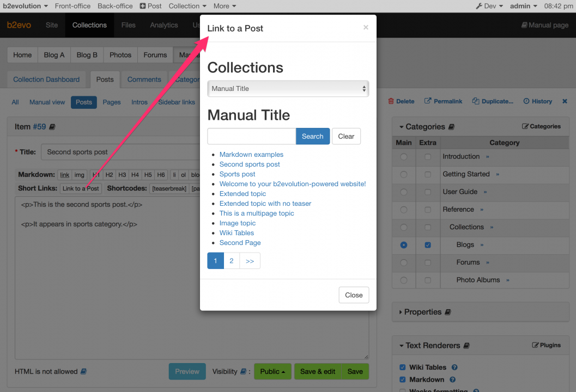576x392 pixels.
Task: Click the Duplicate copy icon
Action: 476,101
